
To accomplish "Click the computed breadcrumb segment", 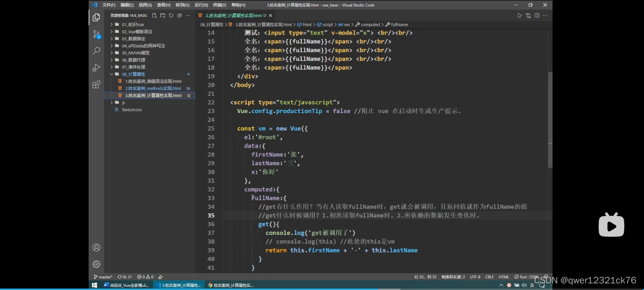I will point(368,25).
